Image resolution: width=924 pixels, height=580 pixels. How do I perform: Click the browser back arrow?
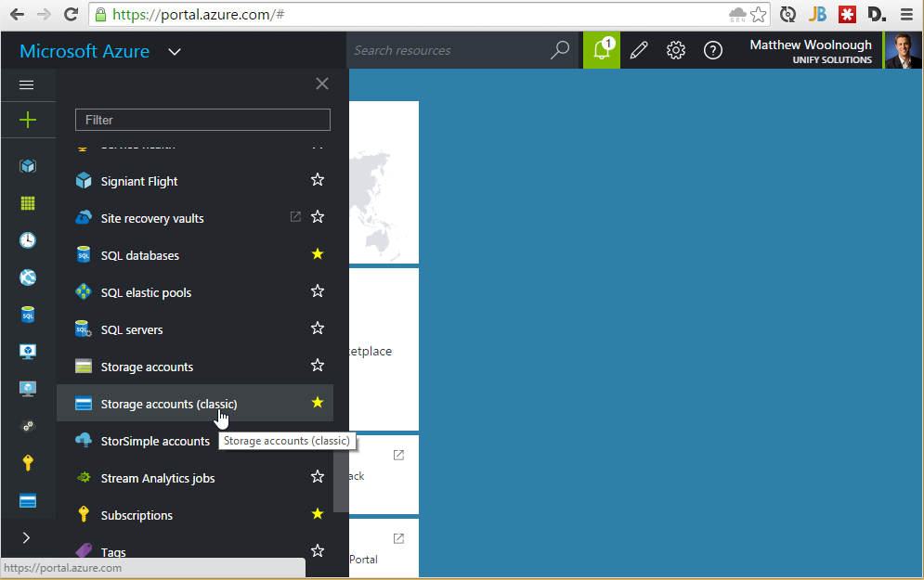18,14
